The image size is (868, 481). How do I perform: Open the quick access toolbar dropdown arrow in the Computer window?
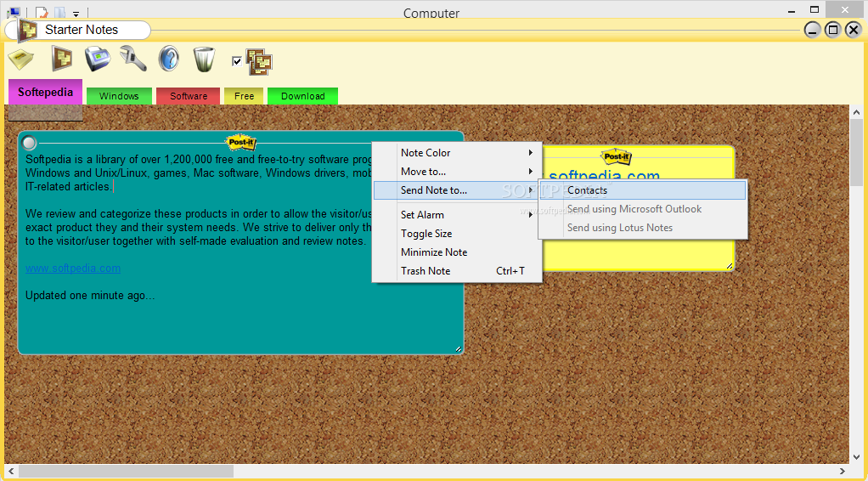(76, 14)
